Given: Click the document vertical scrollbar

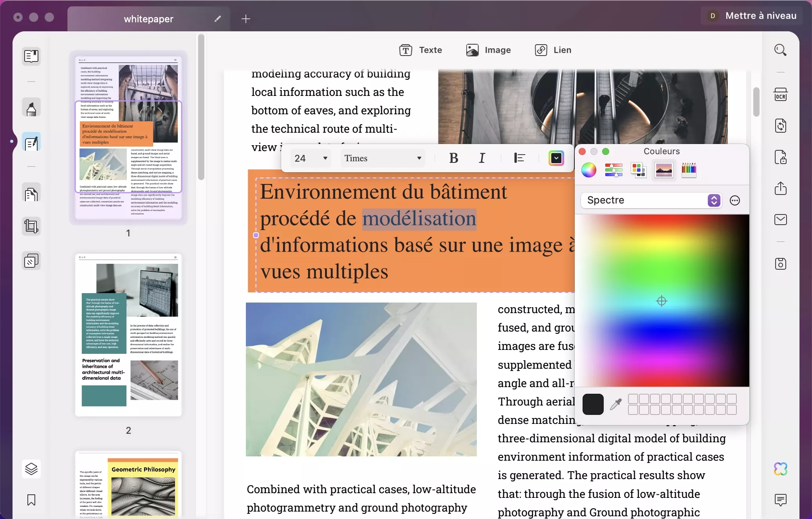Looking at the screenshot, I should pos(756,102).
